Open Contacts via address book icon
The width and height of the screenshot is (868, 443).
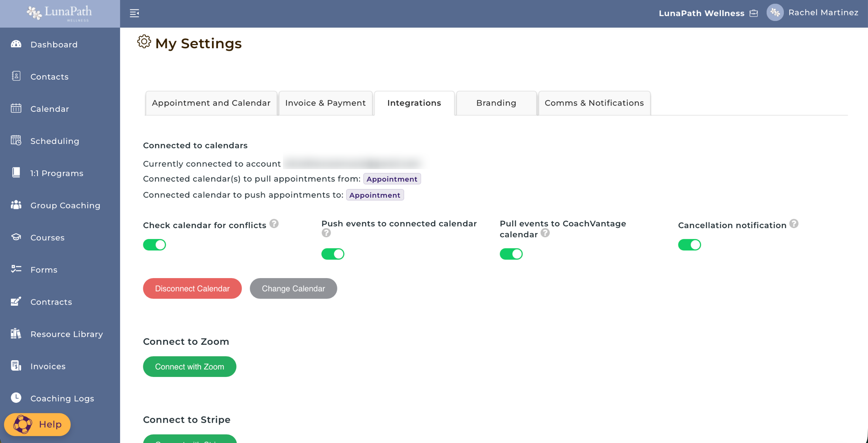click(x=16, y=76)
